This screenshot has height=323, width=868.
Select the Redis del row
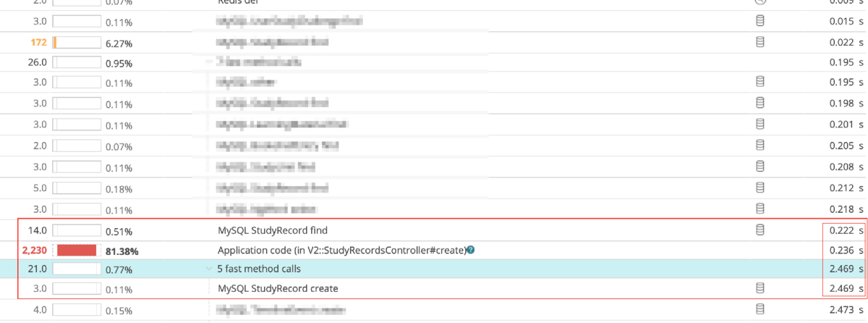pos(434,2)
